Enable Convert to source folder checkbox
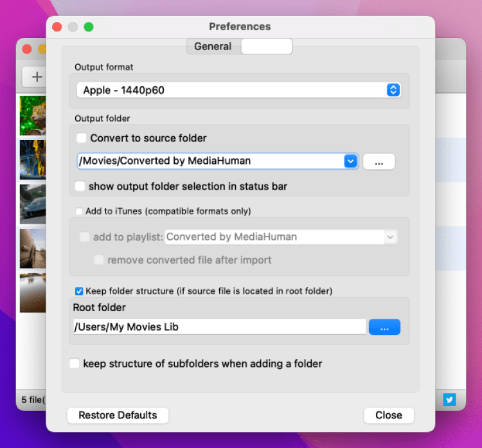 pyautogui.click(x=82, y=138)
